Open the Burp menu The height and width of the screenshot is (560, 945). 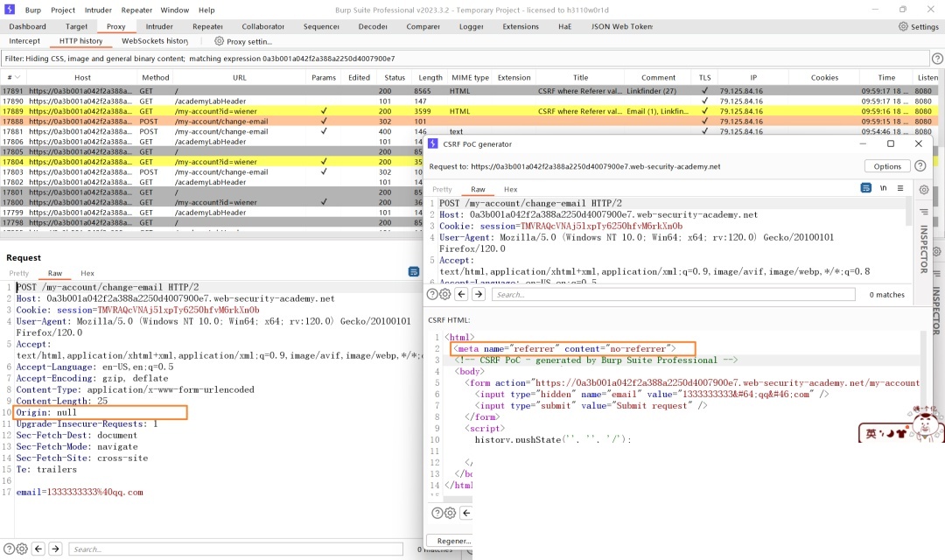pyautogui.click(x=33, y=10)
